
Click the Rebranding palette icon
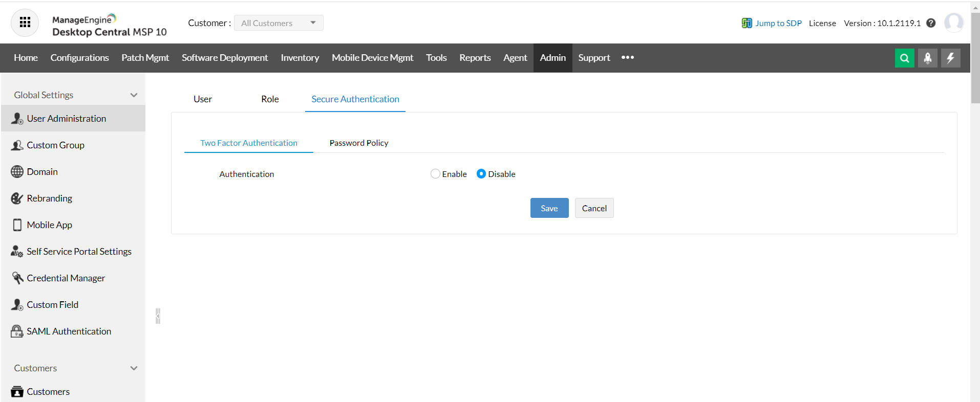pos(17,198)
